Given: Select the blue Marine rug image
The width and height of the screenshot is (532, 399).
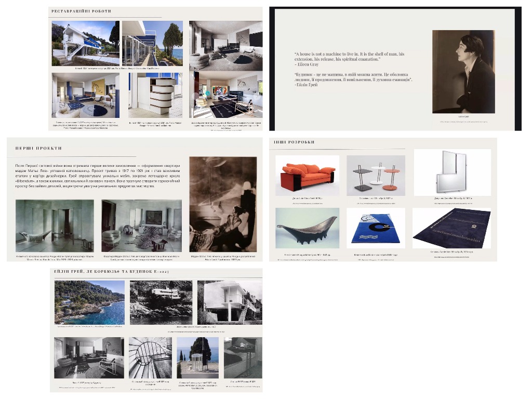Looking at the screenshot, I should point(375,228).
